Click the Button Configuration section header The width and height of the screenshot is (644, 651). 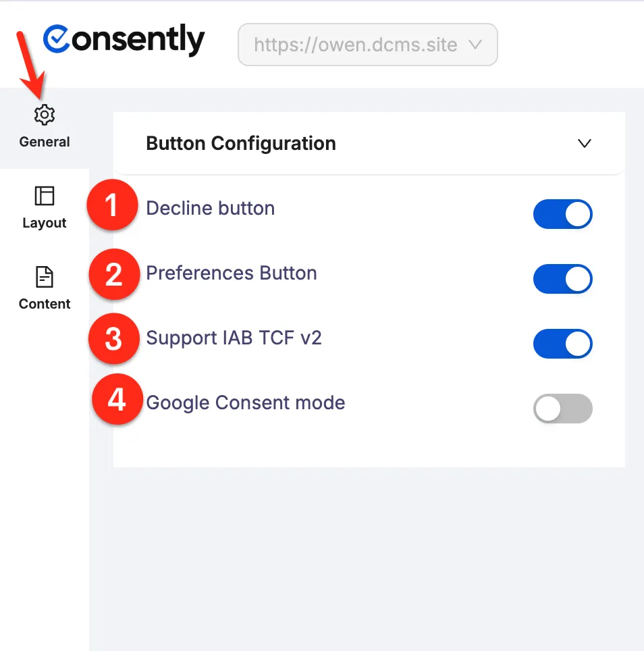pyautogui.click(x=241, y=143)
